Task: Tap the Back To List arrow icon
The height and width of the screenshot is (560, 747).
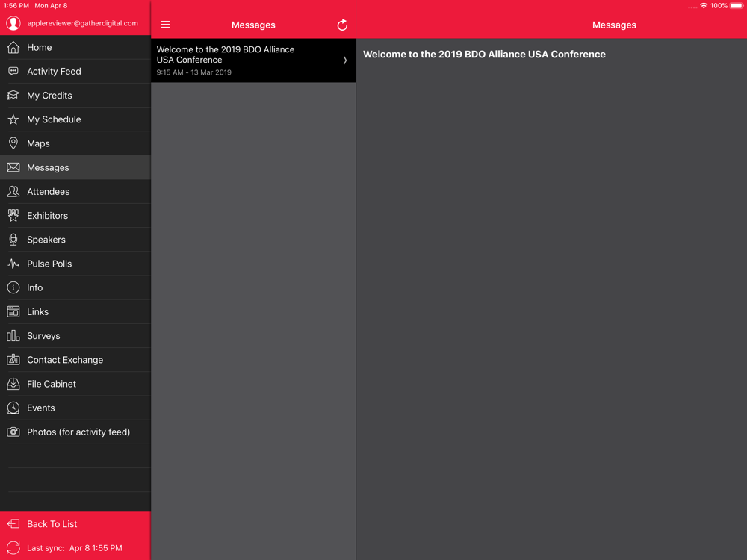Action: pos(13,524)
